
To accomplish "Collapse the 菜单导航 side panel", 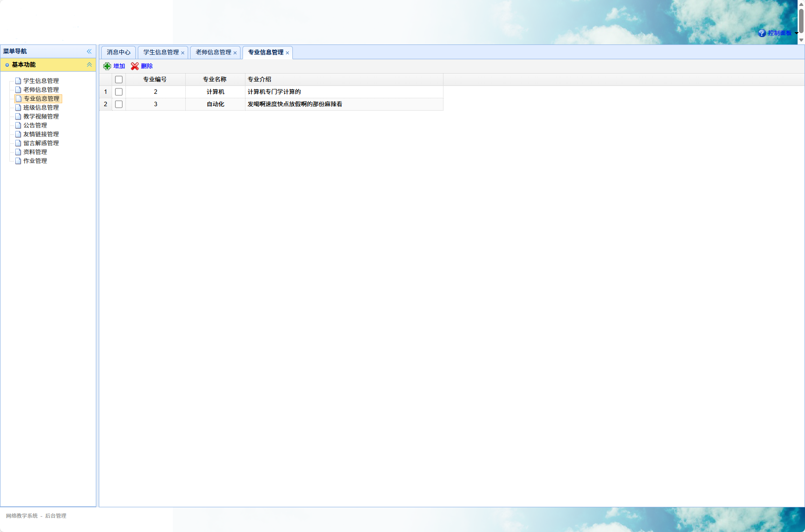I will (x=89, y=51).
